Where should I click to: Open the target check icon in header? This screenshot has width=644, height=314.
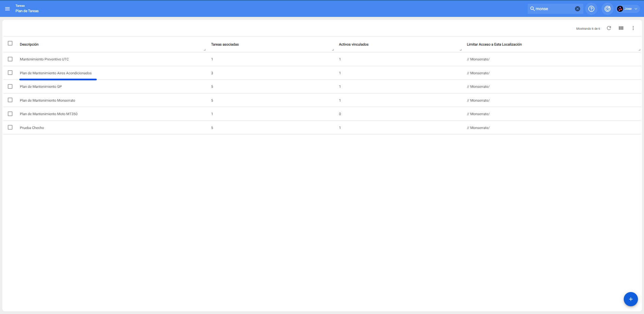[607, 9]
